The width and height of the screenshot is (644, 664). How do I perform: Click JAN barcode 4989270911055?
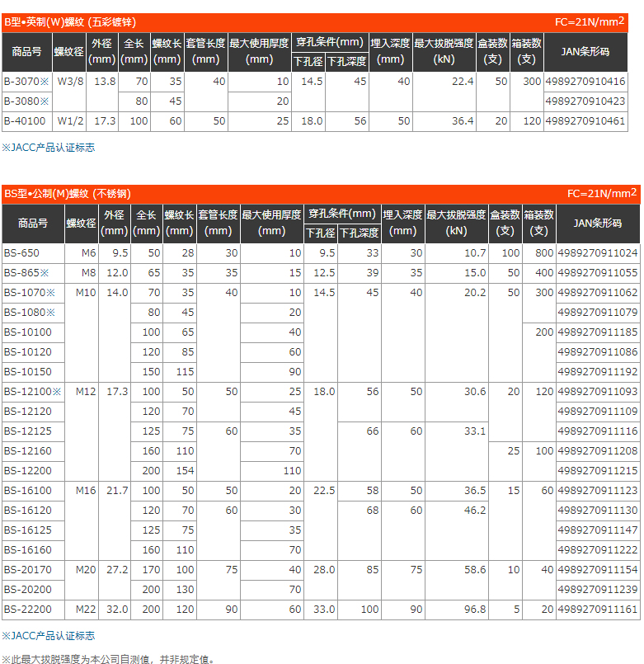coord(598,273)
